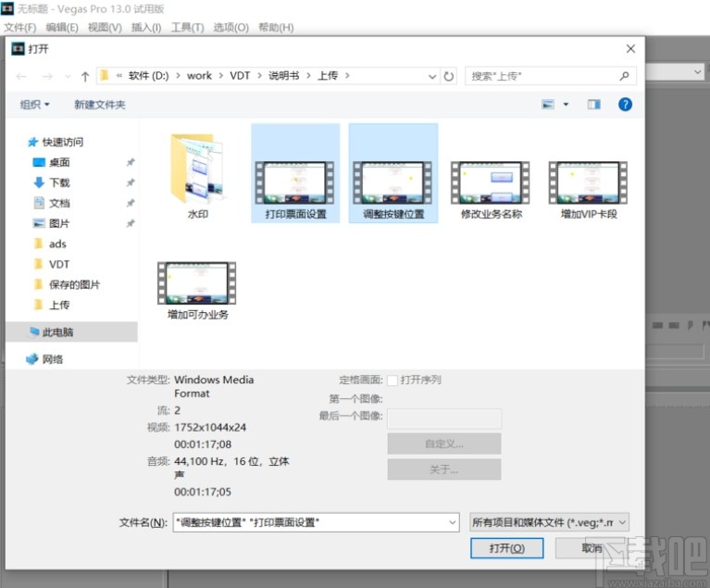The image size is (710, 588).
Task: Select the 打印票面设置 video file
Action: tap(295, 173)
